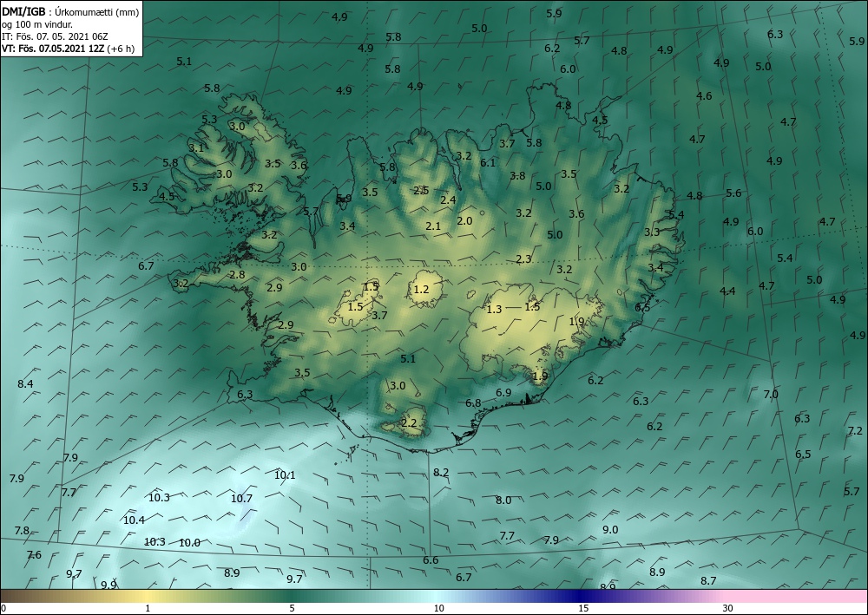Click the 1.2 value on the central glacier
868x615 pixels.
pos(421,289)
